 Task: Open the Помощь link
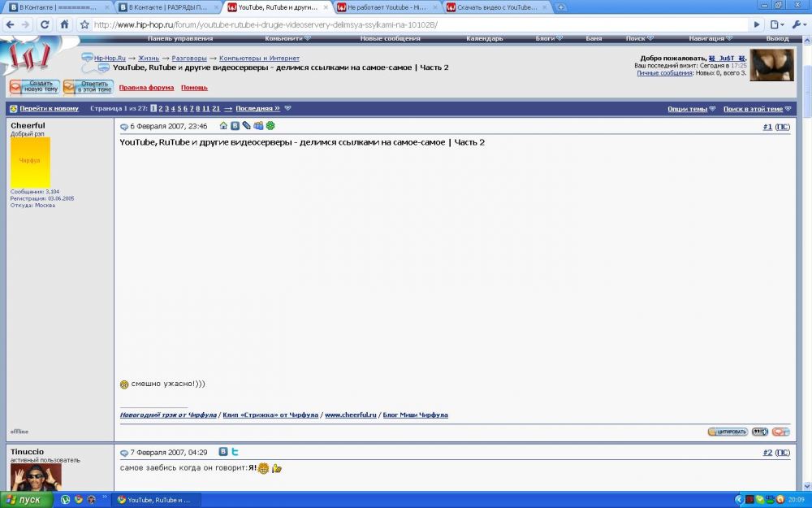click(x=194, y=88)
